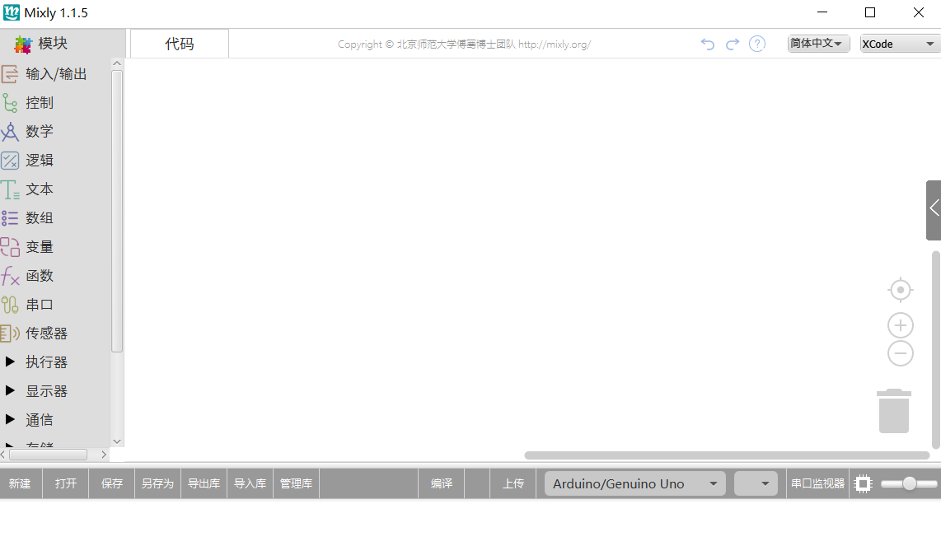Click the Mixly logo in title bar
The height and width of the screenshot is (560, 941).
point(11,12)
